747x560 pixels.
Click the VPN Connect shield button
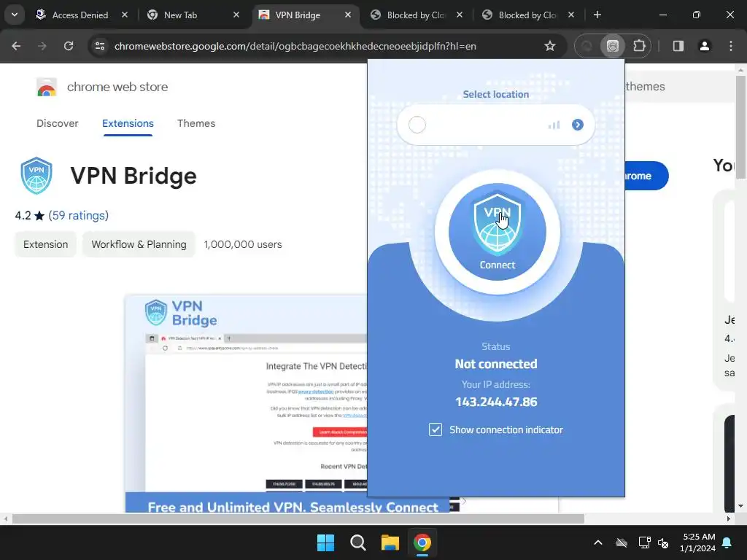(x=497, y=232)
